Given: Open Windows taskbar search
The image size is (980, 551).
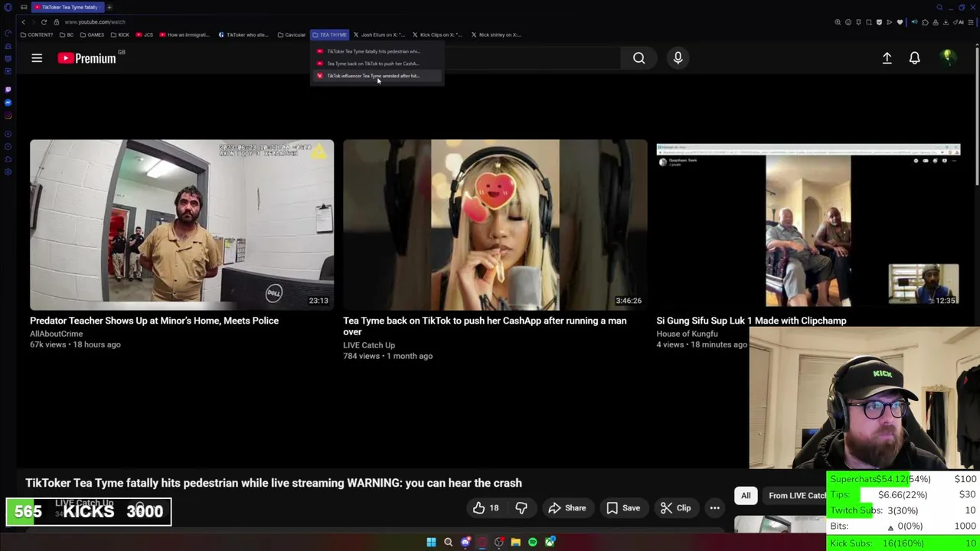Looking at the screenshot, I should (448, 543).
